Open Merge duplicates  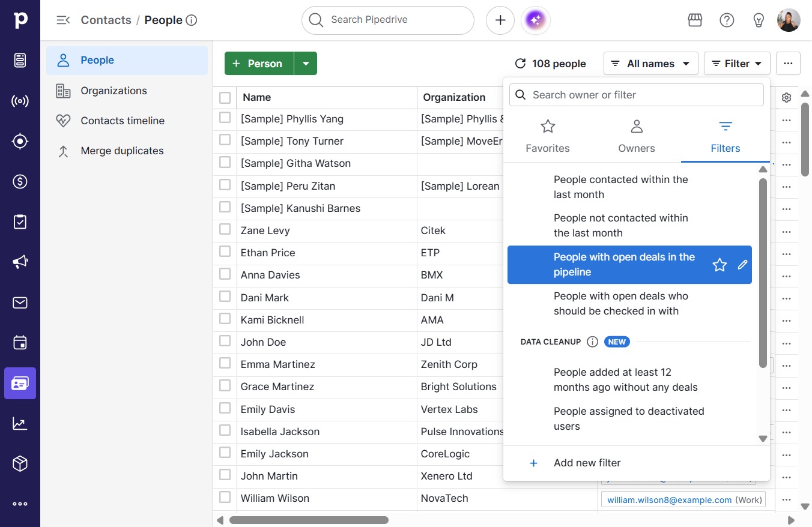[127, 151]
